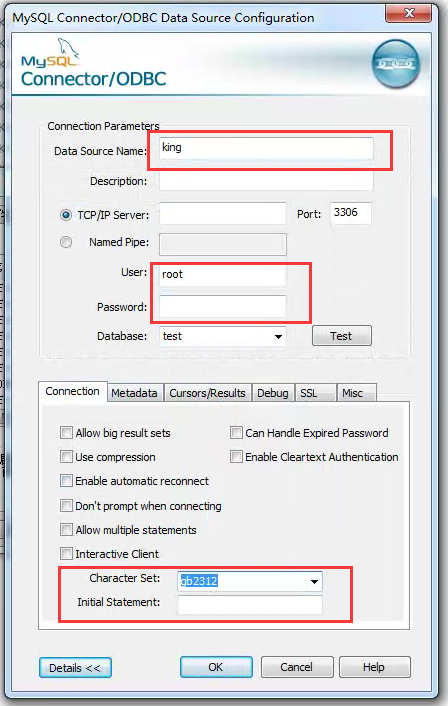Expand the Character Set dropdown arrow
Screen dimensions: 448x706
pos(314,581)
